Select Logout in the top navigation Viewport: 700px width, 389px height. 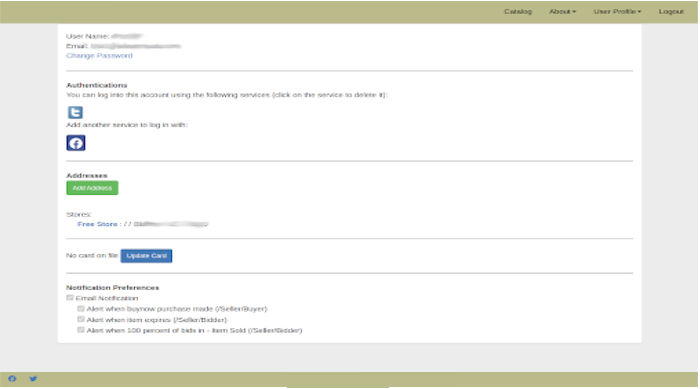[671, 12]
